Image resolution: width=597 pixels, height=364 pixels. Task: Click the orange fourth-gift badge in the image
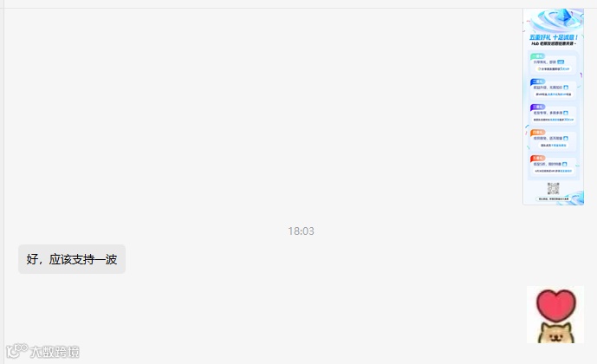pyautogui.click(x=537, y=133)
